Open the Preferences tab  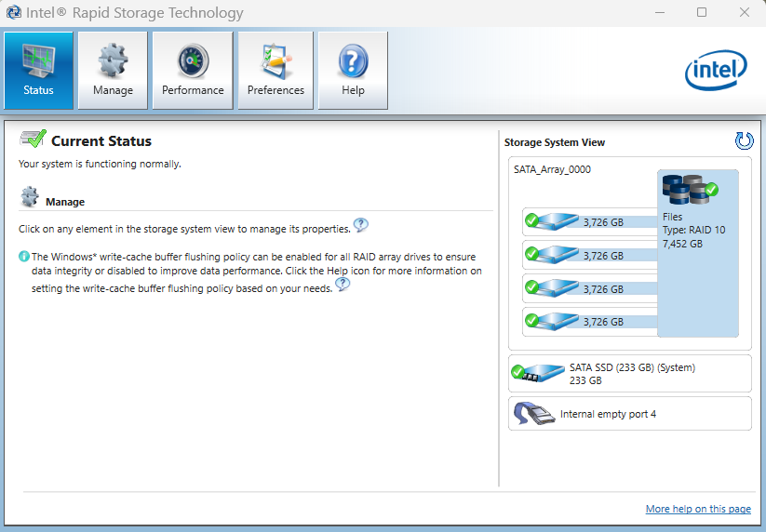tap(275, 71)
